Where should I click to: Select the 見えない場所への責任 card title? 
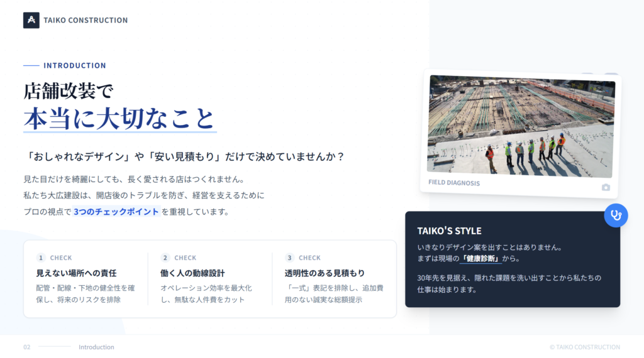(76, 273)
